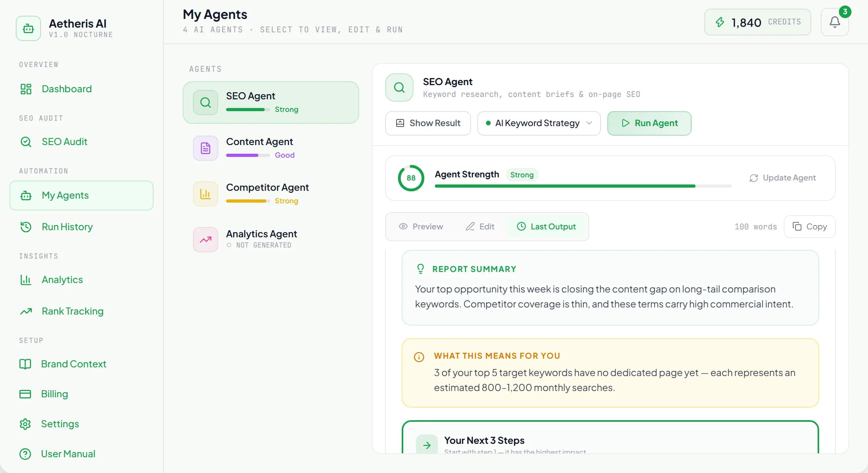868x473 pixels.
Task: Click the Rank Tracking trend icon
Action: pyautogui.click(x=26, y=311)
